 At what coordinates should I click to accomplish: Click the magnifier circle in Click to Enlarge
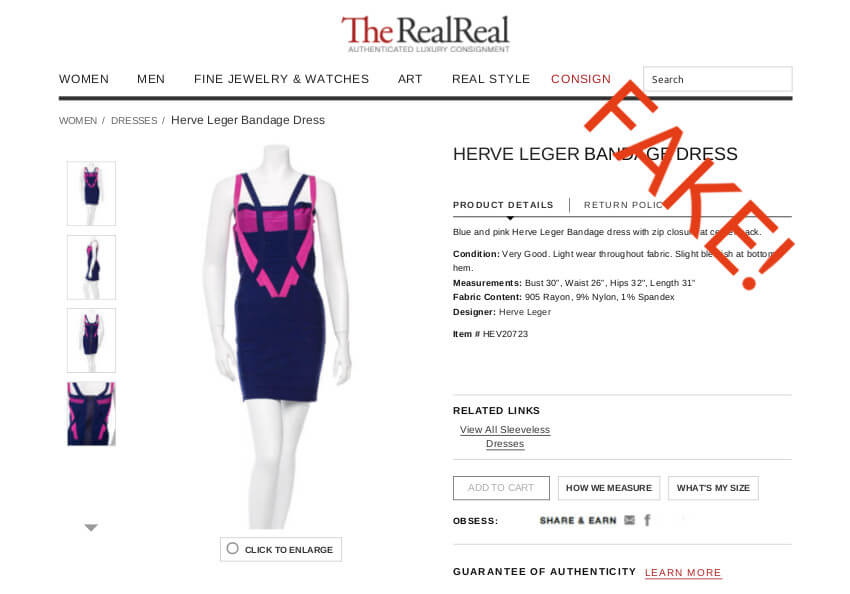pos(233,548)
